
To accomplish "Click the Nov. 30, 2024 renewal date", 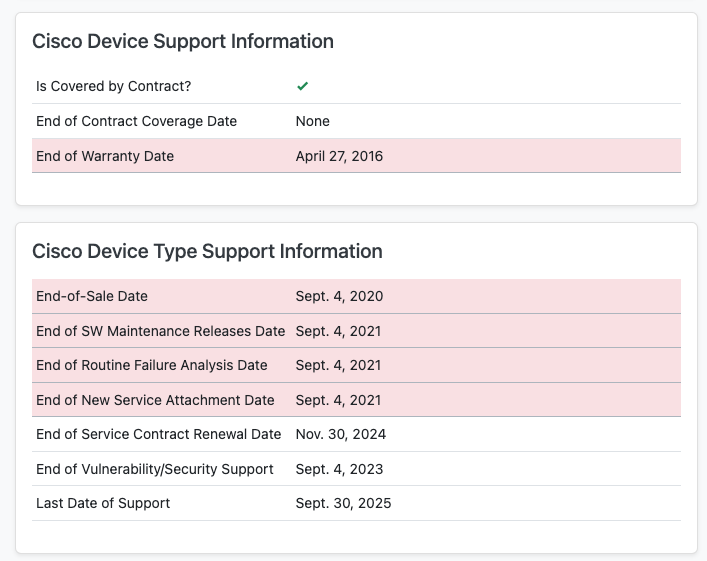I will click(x=340, y=434).
